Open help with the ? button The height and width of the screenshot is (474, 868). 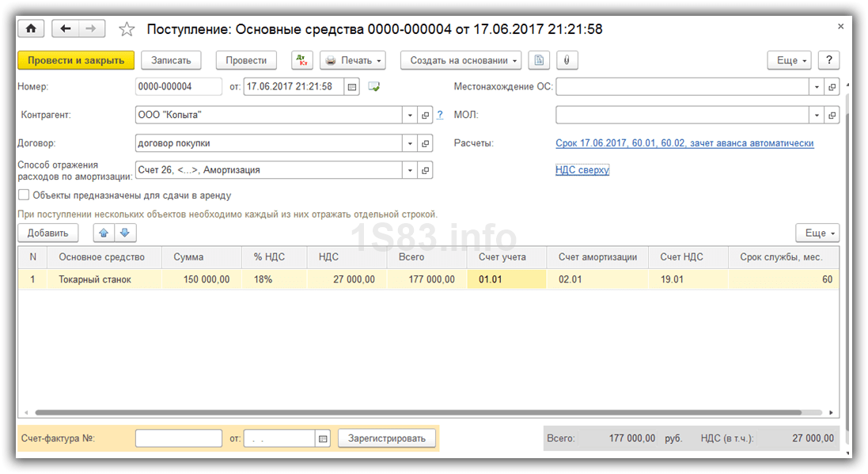(x=828, y=60)
